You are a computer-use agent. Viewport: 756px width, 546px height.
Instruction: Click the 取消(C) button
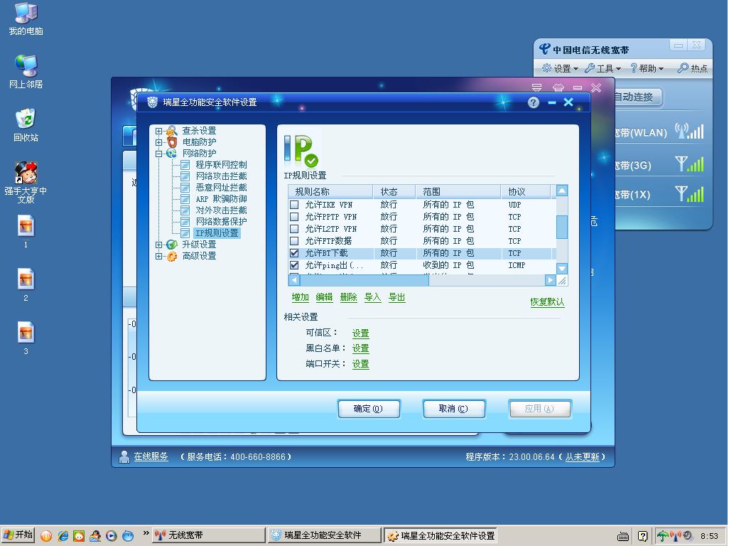pyautogui.click(x=453, y=409)
